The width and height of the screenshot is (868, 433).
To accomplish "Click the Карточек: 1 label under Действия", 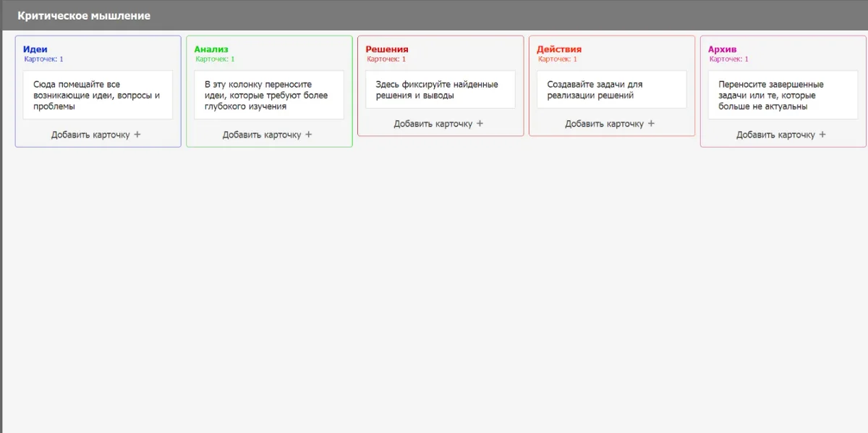I will click(558, 59).
